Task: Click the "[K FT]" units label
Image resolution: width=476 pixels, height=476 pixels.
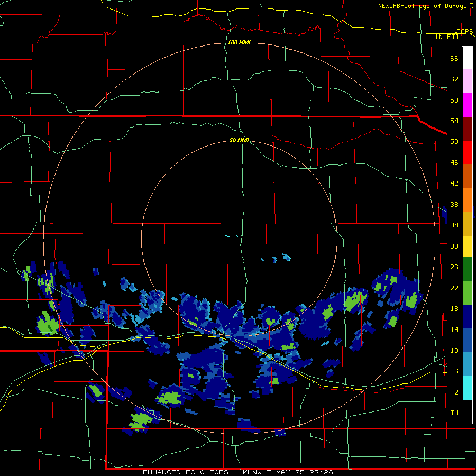Action: [x=447, y=36]
